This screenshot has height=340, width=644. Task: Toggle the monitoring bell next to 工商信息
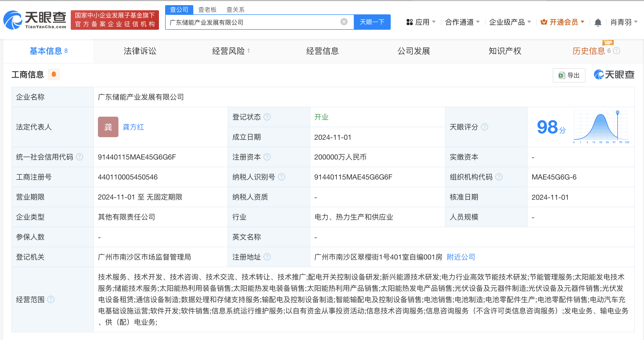[54, 74]
